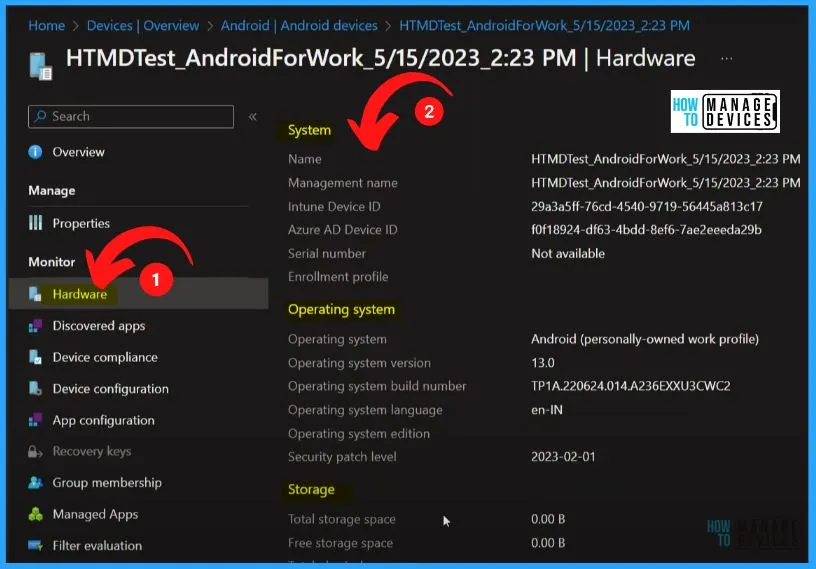Click the System section heading
Viewport: 816px width, 569px height.
coord(309,130)
